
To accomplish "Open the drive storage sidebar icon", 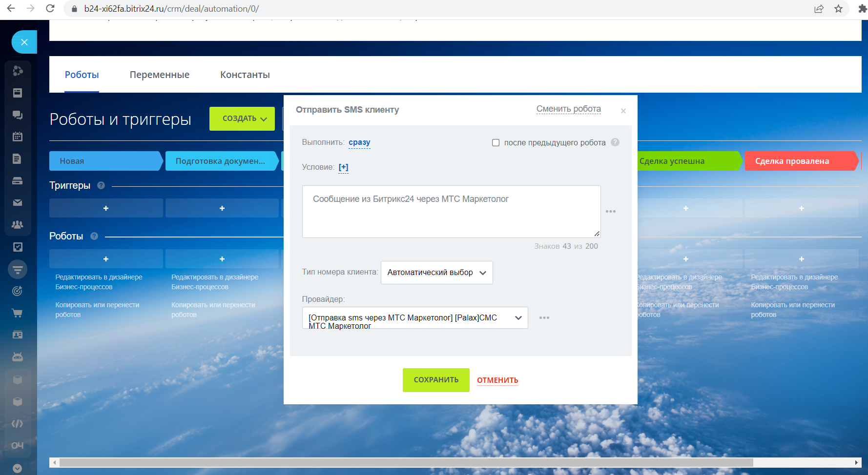I will pyautogui.click(x=18, y=181).
